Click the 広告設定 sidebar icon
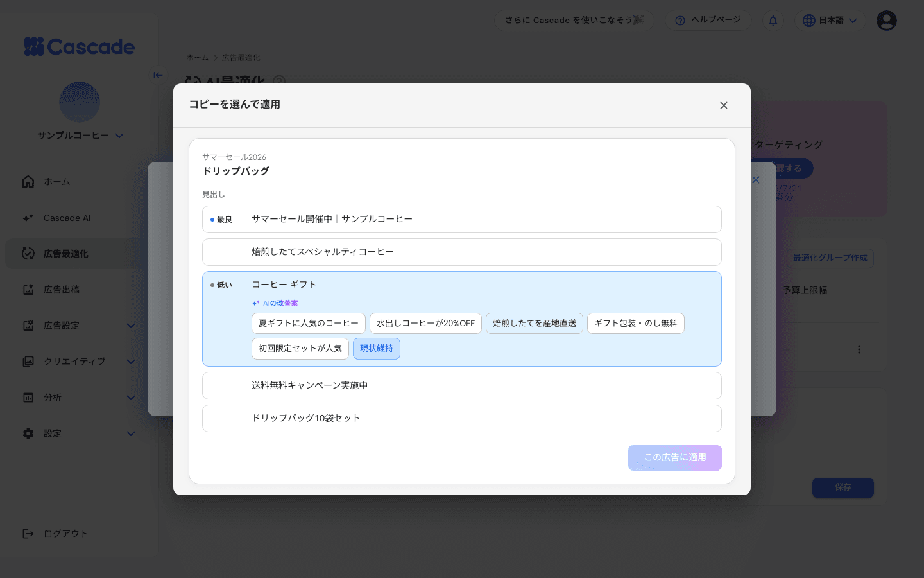Viewport: 924px width, 578px height. coord(28,326)
